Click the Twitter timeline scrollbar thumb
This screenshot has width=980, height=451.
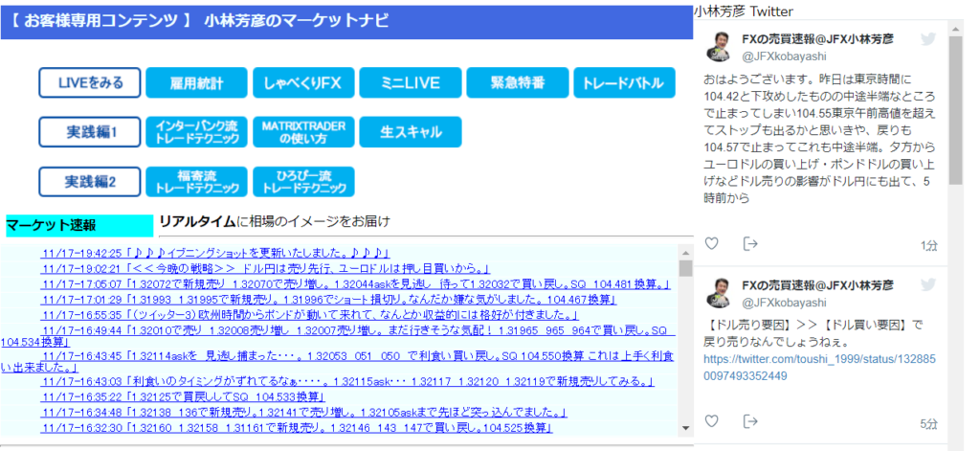click(956, 111)
